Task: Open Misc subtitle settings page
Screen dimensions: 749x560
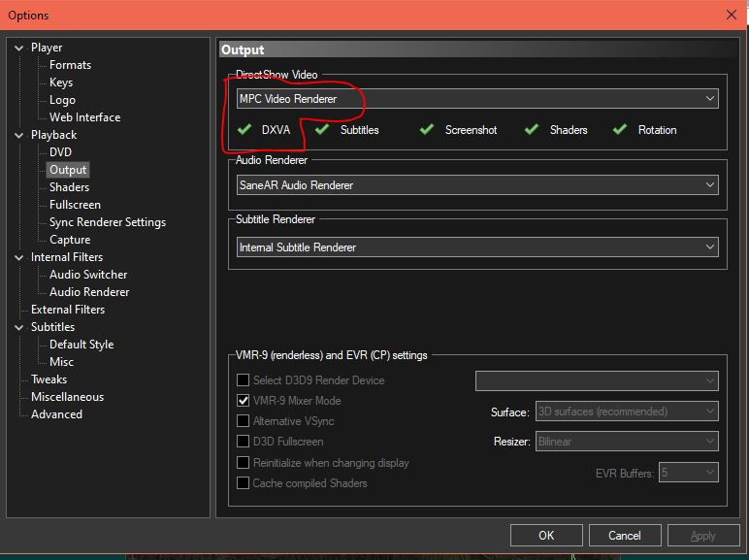Action: tap(62, 362)
